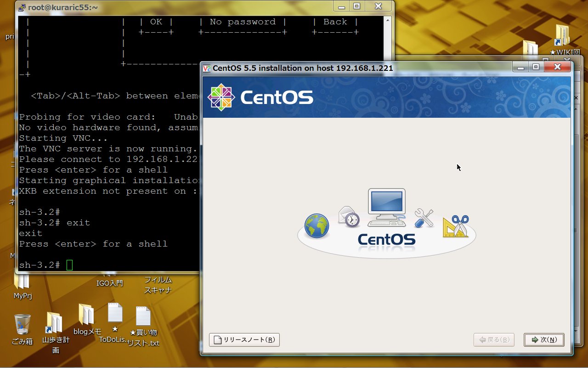Click the computer monitor icon in splash
Viewport: 588px width, 368px height.
(x=386, y=207)
